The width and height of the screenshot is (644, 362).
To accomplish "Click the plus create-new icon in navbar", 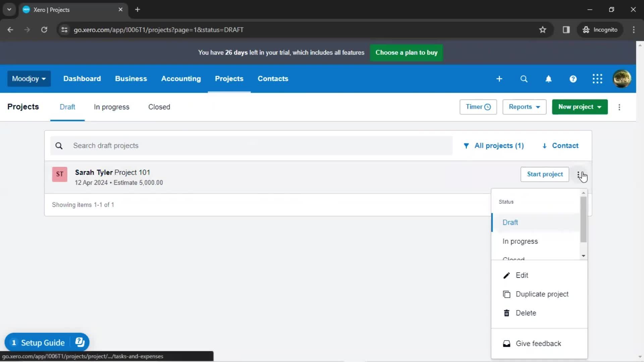I will point(499,79).
